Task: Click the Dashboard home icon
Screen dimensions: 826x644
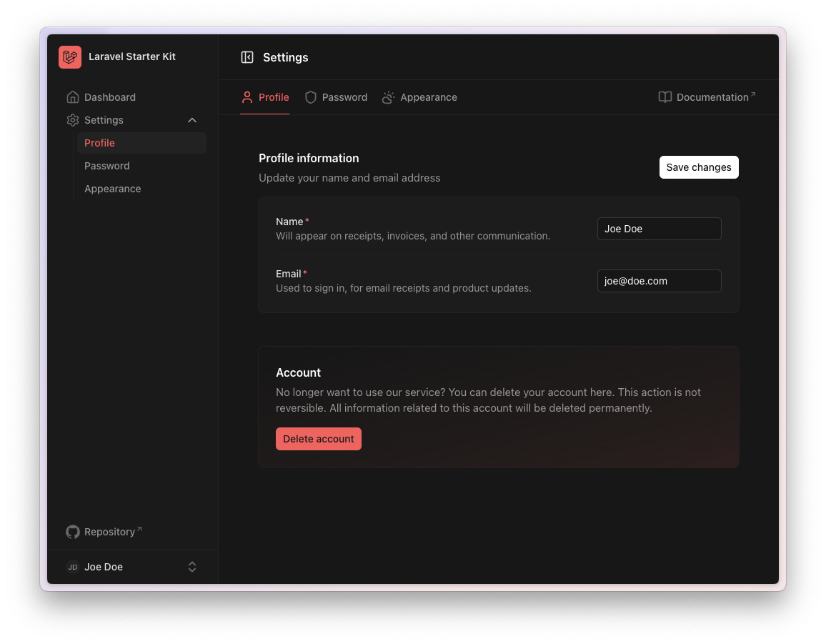Action: [x=72, y=97]
